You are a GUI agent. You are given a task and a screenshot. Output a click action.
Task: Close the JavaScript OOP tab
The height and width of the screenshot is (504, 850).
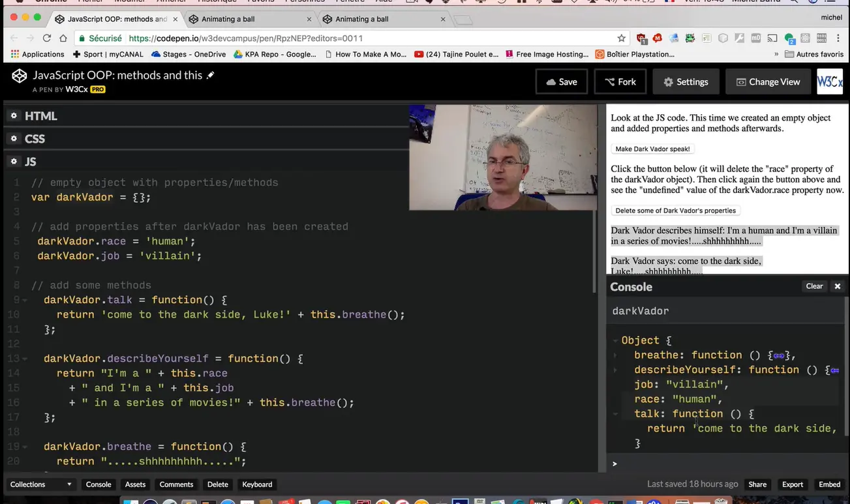175,19
